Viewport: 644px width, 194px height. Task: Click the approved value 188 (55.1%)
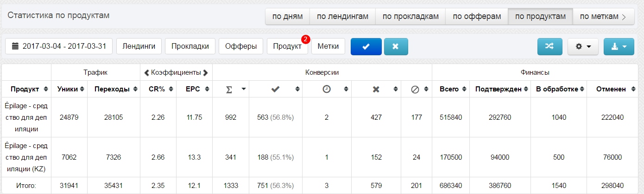click(x=275, y=157)
